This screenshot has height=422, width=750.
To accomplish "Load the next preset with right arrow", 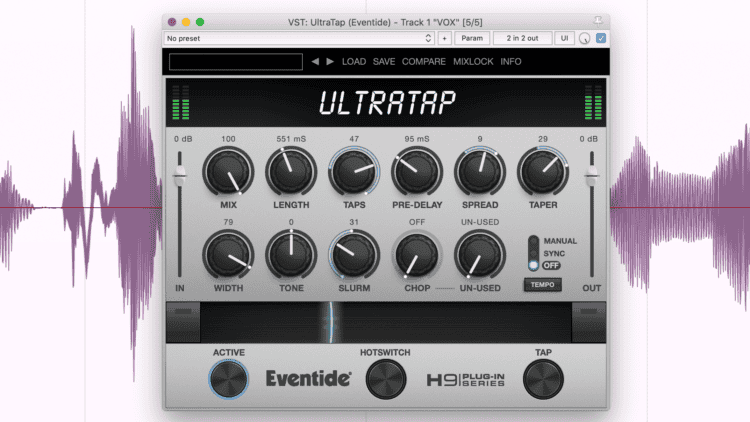I will (330, 62).
